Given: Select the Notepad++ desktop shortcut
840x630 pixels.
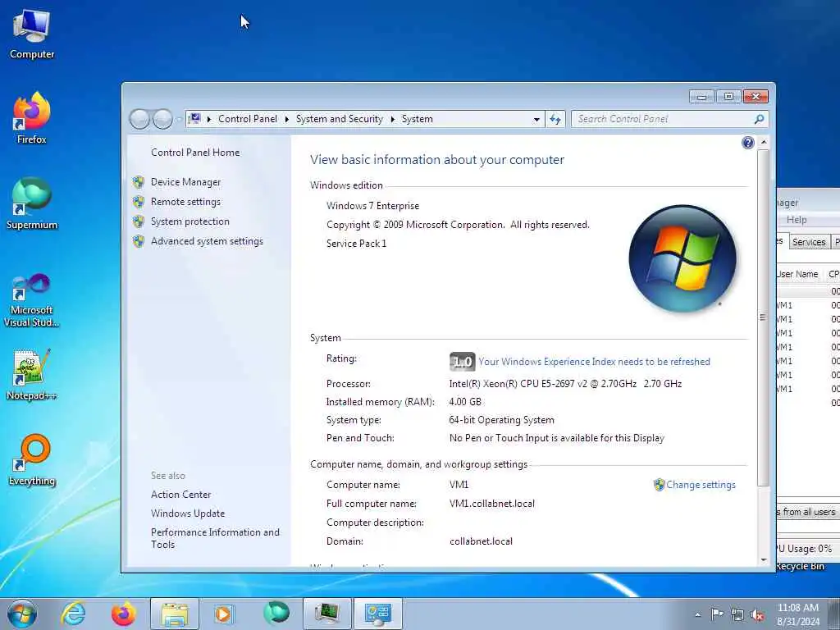Looking at the screenshot, I should pyautogui.click(x=32, y=374).
